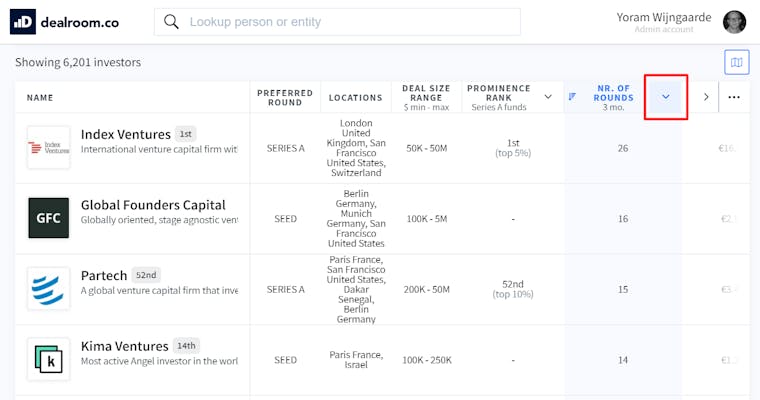Image resolution: width=760 pixels, height=400 pixels.
Task: Expand the Prominence Rank dropdown chevron
Action: tap(548, 97)
